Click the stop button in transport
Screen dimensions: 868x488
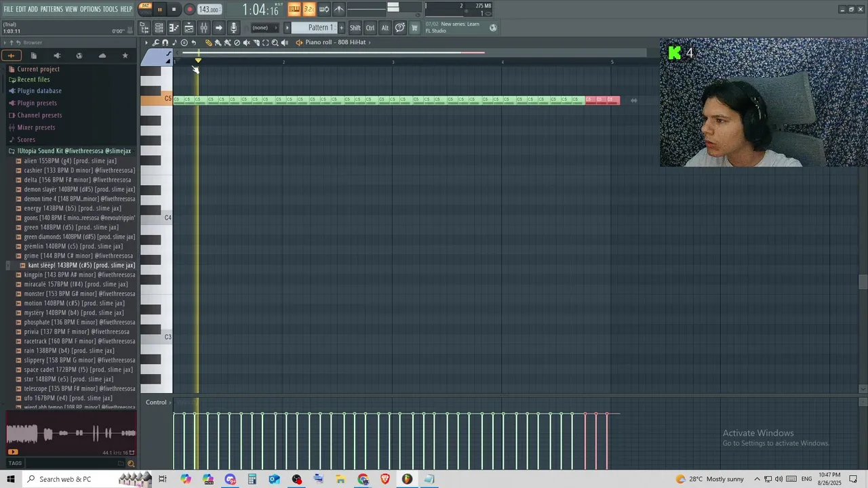coord(174,9)
